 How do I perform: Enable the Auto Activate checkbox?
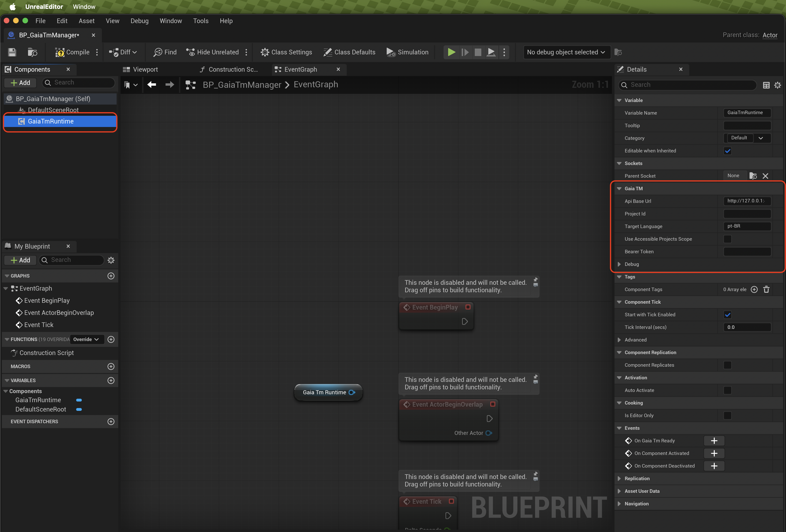click(x=728, y=390)
